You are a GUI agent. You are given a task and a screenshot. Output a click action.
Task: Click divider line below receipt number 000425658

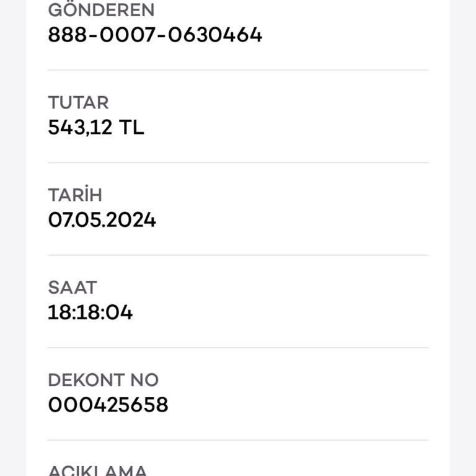coord(238,440)
